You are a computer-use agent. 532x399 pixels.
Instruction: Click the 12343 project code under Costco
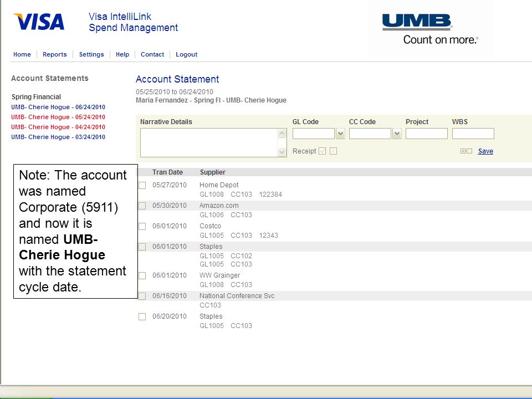268,236
